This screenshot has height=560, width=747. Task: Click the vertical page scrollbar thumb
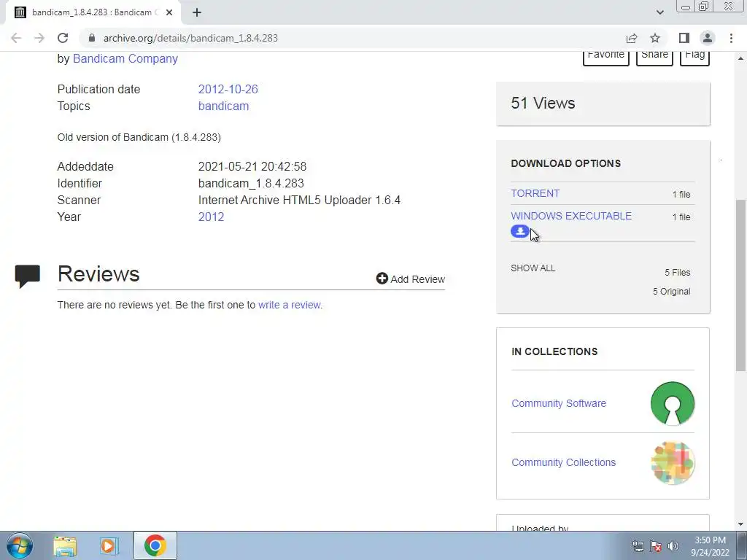[741, 286]
